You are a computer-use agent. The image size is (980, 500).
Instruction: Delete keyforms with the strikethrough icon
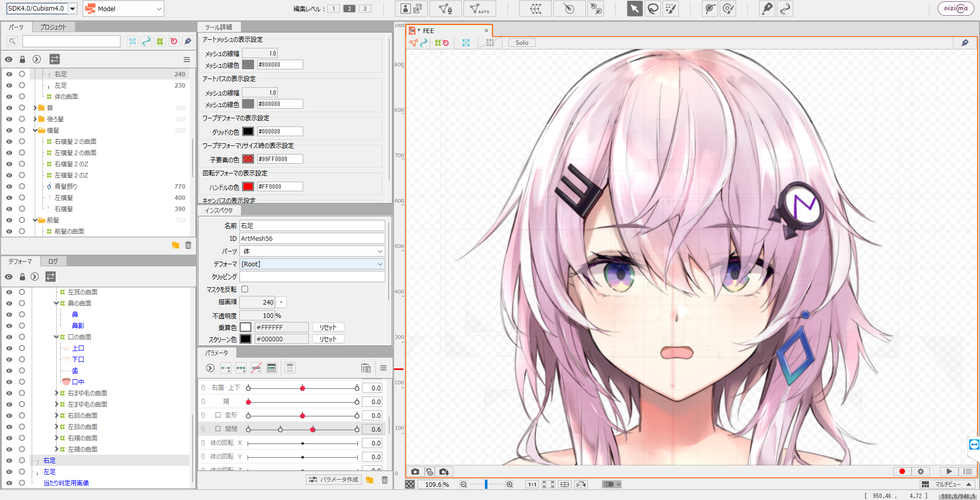point(256,368)
